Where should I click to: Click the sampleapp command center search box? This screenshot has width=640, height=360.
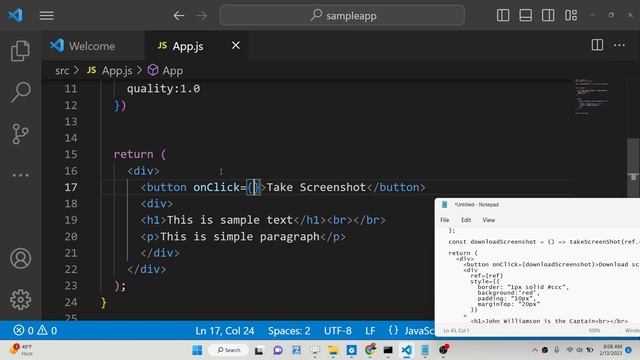tap(342, 16)
